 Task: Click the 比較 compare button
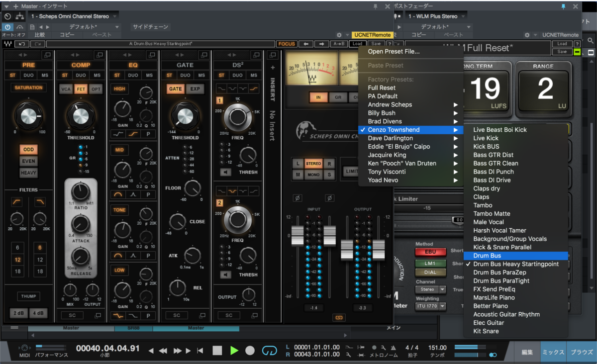[x=39, y=35]
